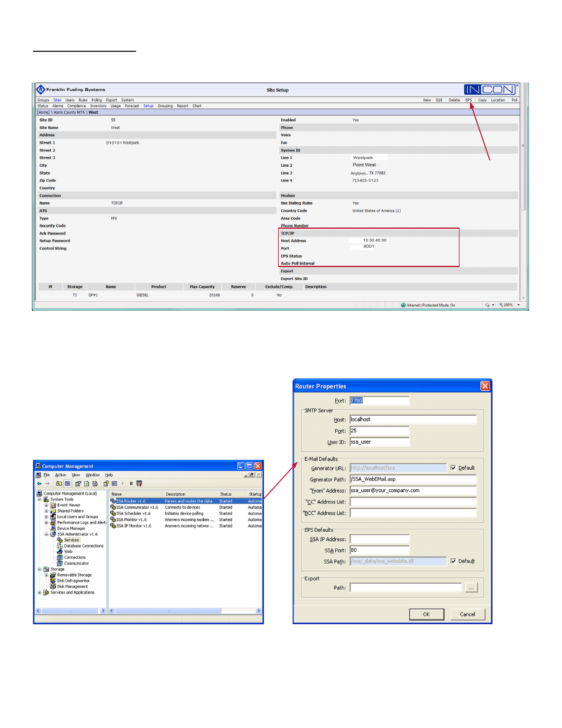Toggle Default checkbox for SSA Path
Viewport: 562px width, 728px height.
point(453,561)
